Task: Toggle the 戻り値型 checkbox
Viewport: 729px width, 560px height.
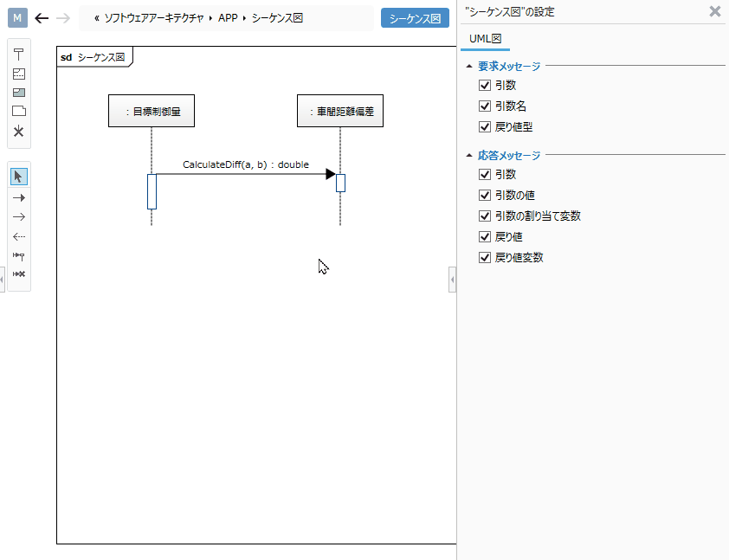Action: click(485, 127)
